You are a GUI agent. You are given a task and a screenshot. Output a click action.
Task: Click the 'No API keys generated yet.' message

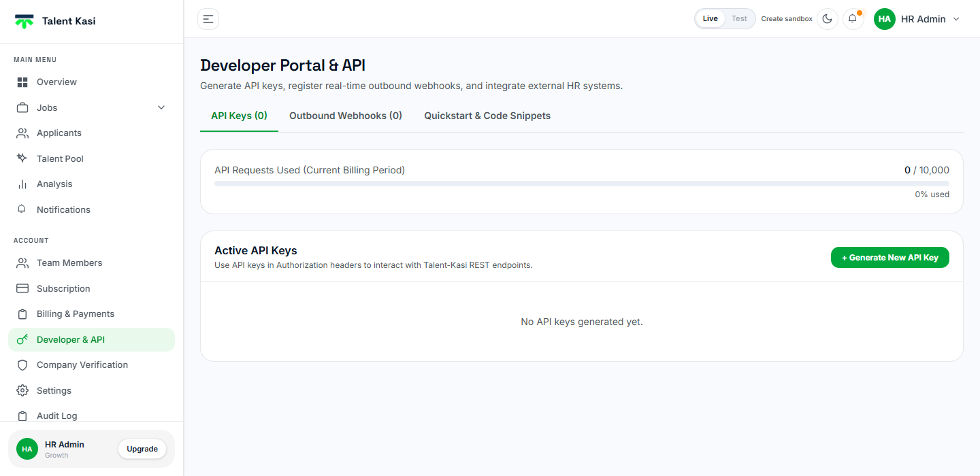(x=582, y=322)
